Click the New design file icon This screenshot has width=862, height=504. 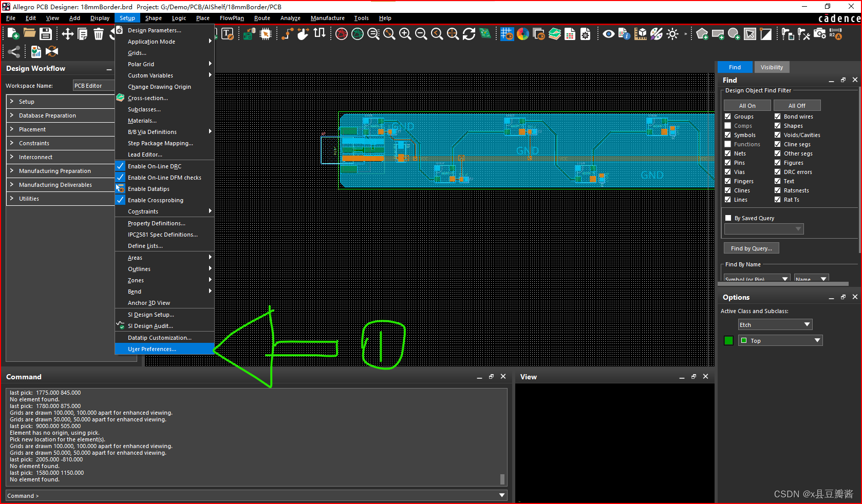[x=13, y=34]
